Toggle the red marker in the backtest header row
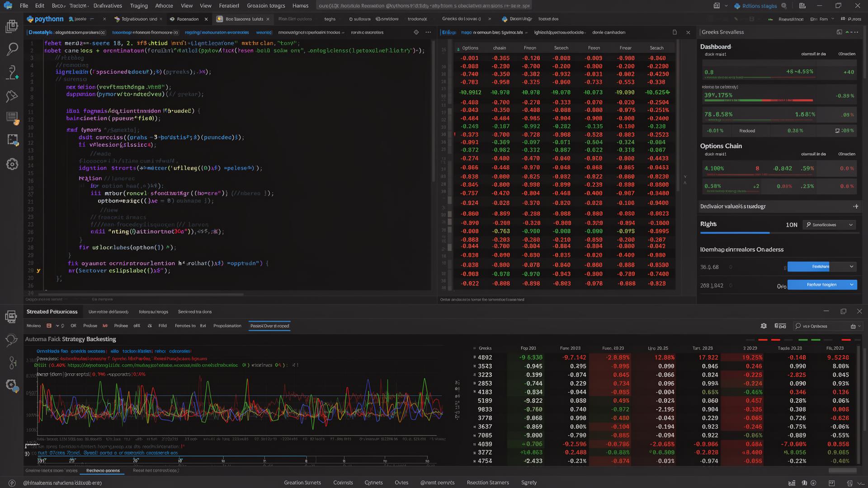 coord(763,340)
